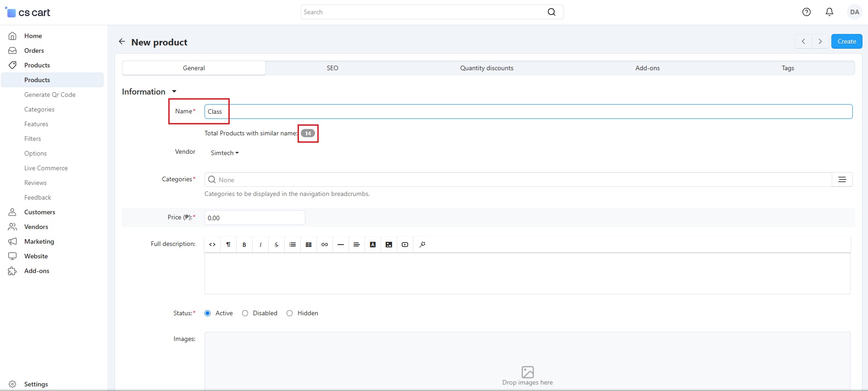
Task: Select the Active status radio button
Action: pyautogui.click(x=208, y=313)
